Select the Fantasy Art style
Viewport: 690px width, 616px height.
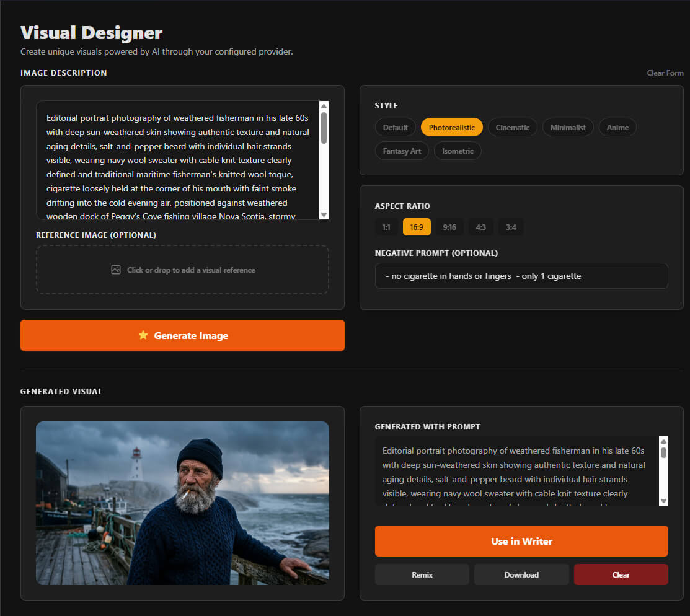pyautogui.click(x=401, y=151)
